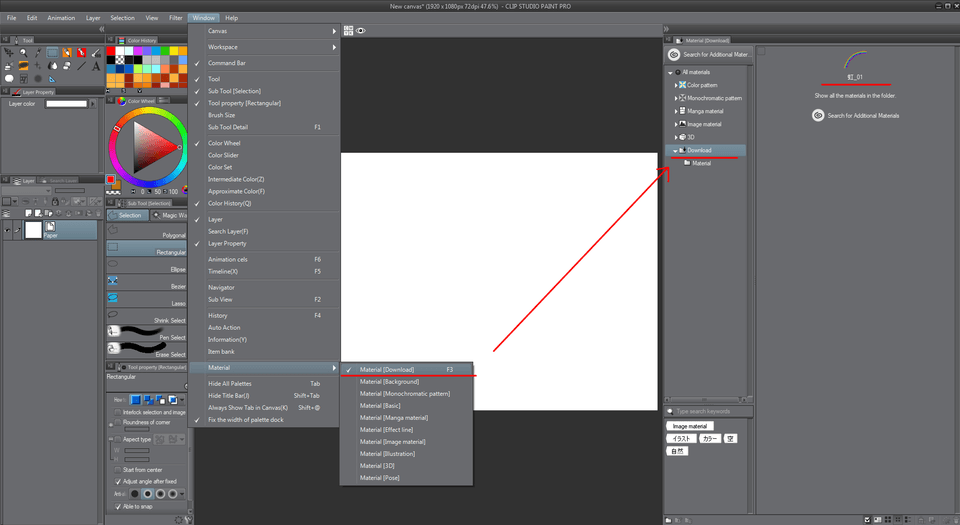Expand the Color pattern folder

click(x=676, y=85)
